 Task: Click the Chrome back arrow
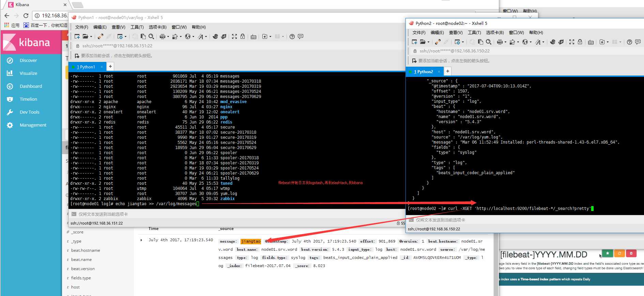pos(7,16)
